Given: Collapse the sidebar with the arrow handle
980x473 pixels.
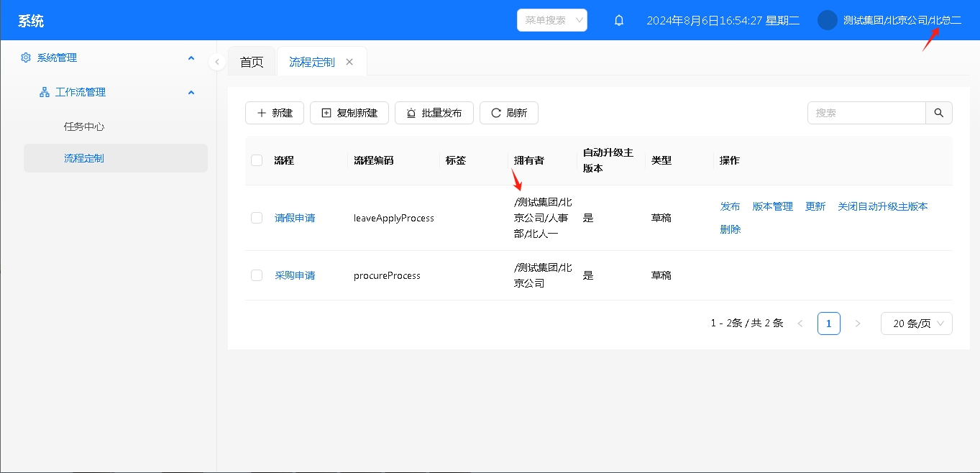Looking at the screenshot, I should click(217, 62).
